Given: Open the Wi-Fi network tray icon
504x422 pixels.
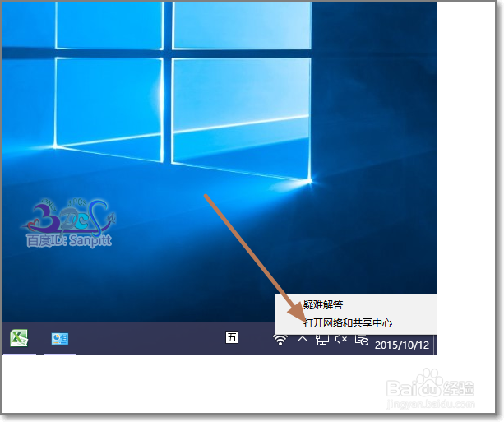Looking at the screenshot, I should click(x=280, y=340).
